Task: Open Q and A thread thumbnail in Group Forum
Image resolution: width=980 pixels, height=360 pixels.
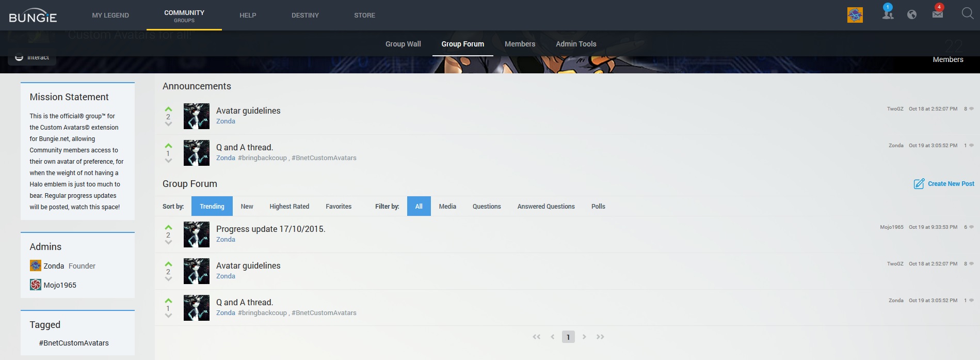Action: click(x=197, y=308)
